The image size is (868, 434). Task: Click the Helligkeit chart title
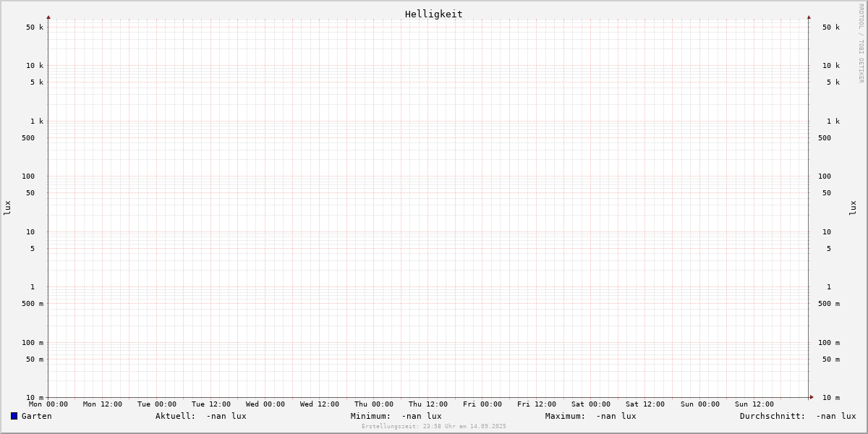[x=433, y=14]
